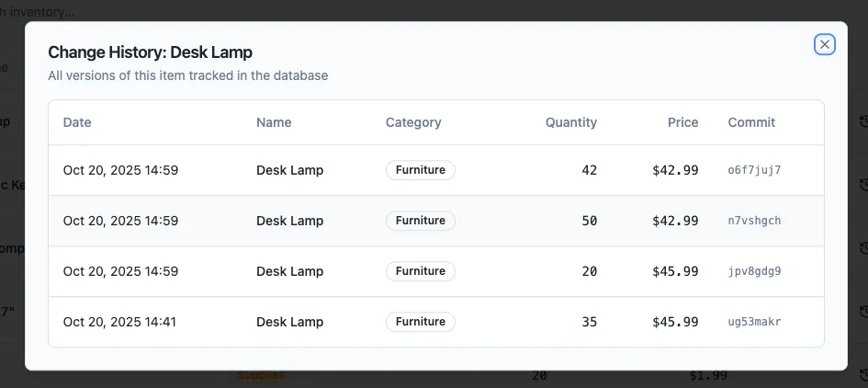Click the Oct 20, 2025 14:41 date cell
The height and width of the screenshot is (388, 868).
pos(120,322)
